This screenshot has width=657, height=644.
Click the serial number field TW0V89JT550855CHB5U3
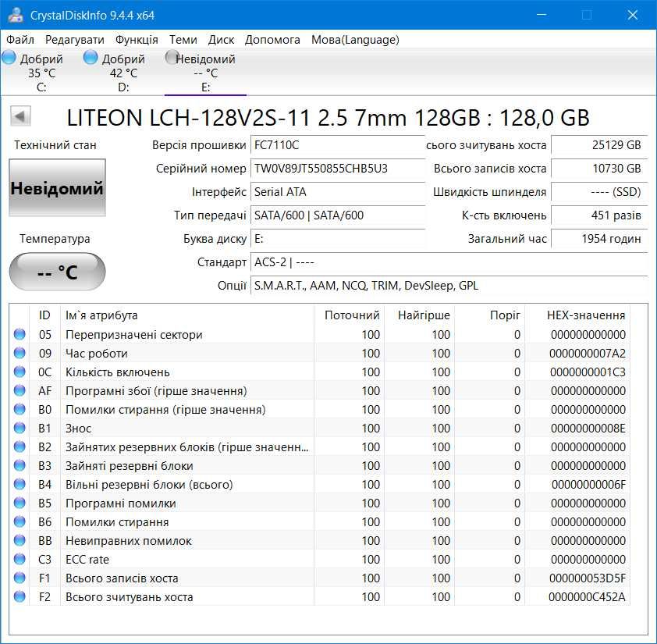(x=338, y=169)
